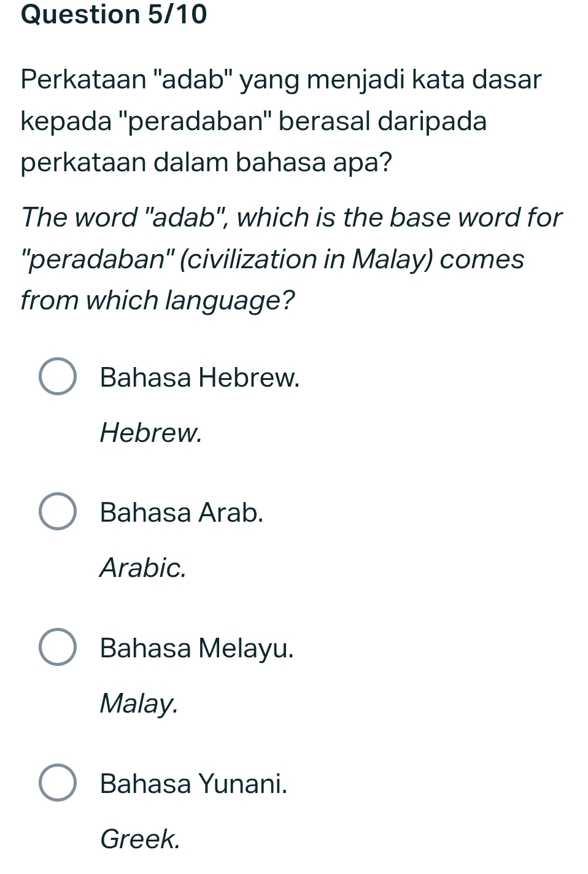Click the Malay line starting with "kepada"
Viewport: 588px width, 874px height.
pyautogui.click(x=253, y=121)
